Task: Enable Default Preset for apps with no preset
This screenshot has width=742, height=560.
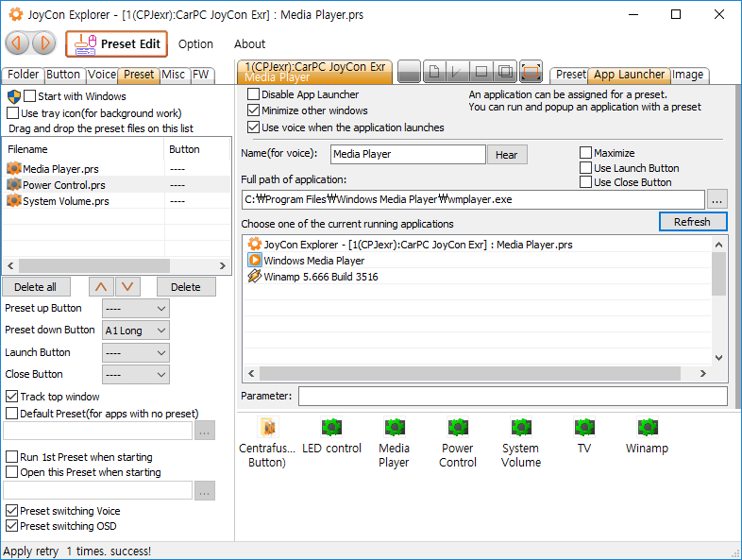Action: [12, 414]
